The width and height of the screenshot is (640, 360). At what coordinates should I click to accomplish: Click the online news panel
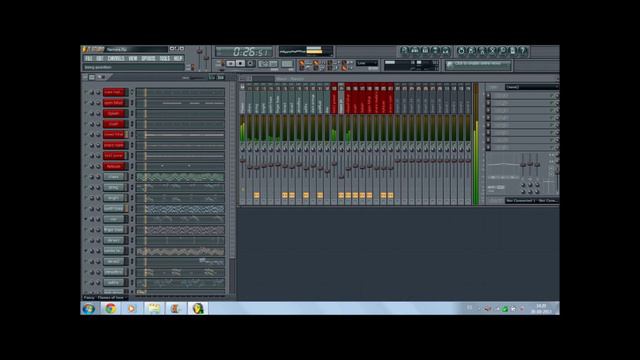478,65
